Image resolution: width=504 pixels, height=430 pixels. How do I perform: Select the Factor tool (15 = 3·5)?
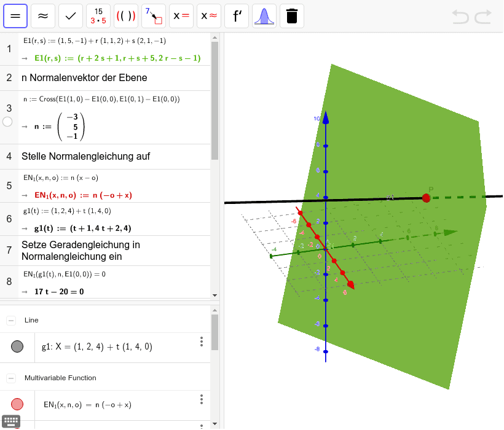[x=98, y=16]
